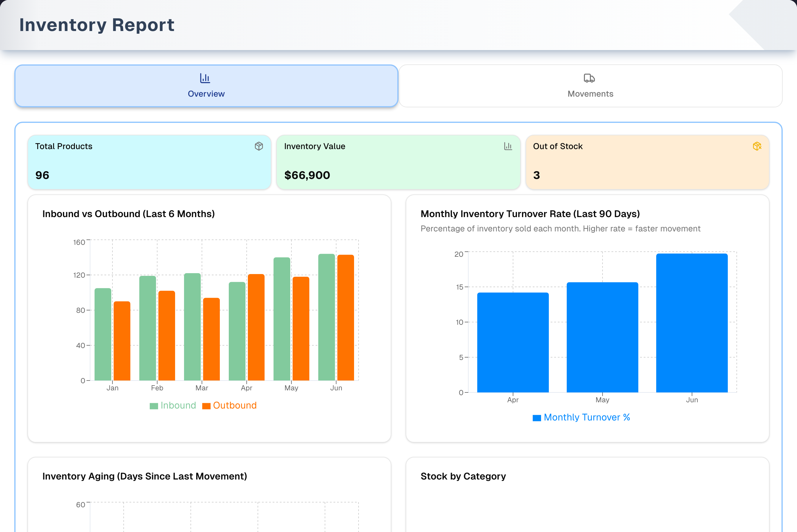This screenshot has height=532, width=797.
Task: Click the May Inbound green bar
Action: coord(282,319)
